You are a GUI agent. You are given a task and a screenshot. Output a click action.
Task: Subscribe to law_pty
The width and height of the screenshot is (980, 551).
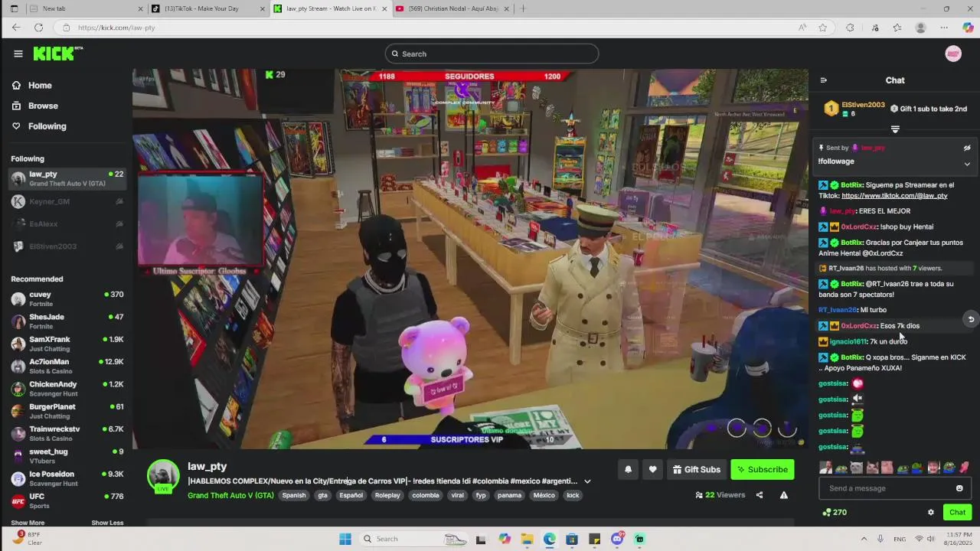coord(763,470)
